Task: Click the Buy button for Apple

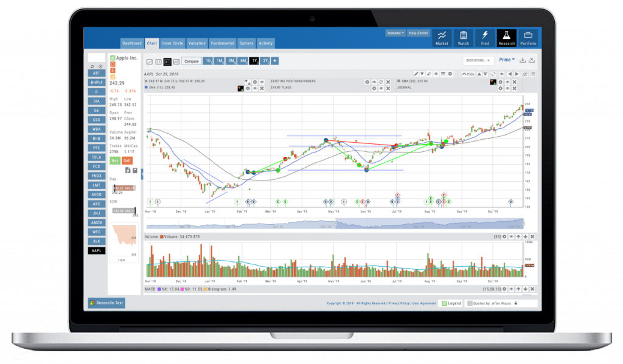Action: click(x=116, y=160)
